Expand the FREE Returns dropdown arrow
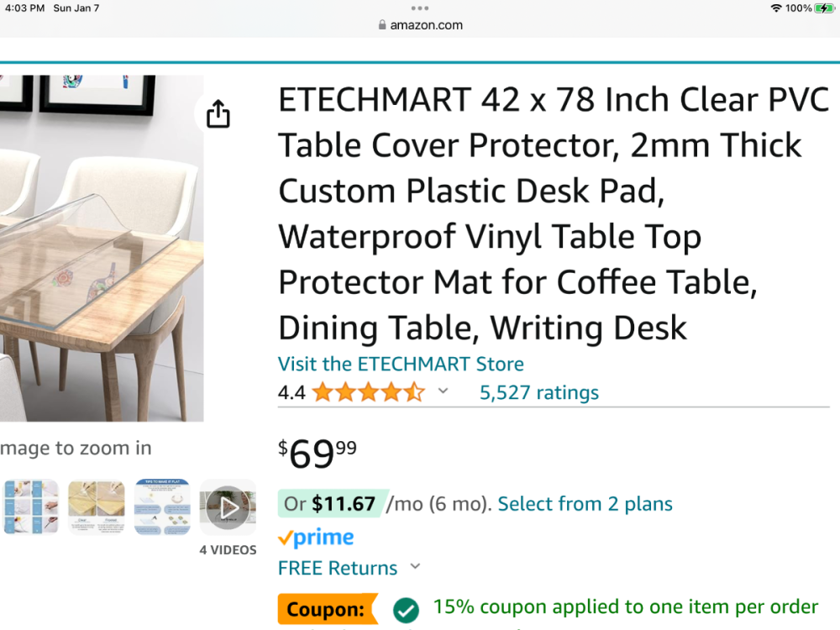The image size is (840, 630). point(415,567)
